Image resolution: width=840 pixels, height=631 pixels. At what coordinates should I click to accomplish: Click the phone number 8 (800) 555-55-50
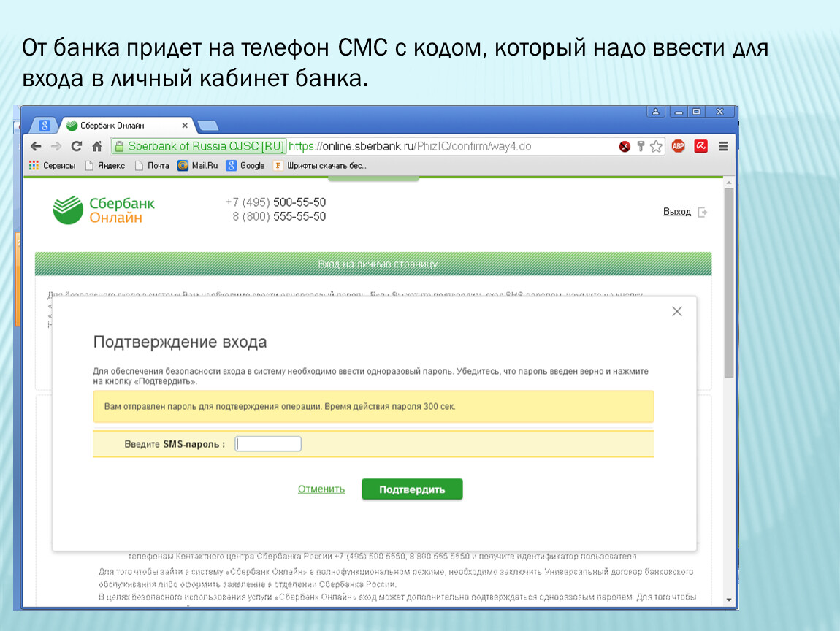click(279, 216)
